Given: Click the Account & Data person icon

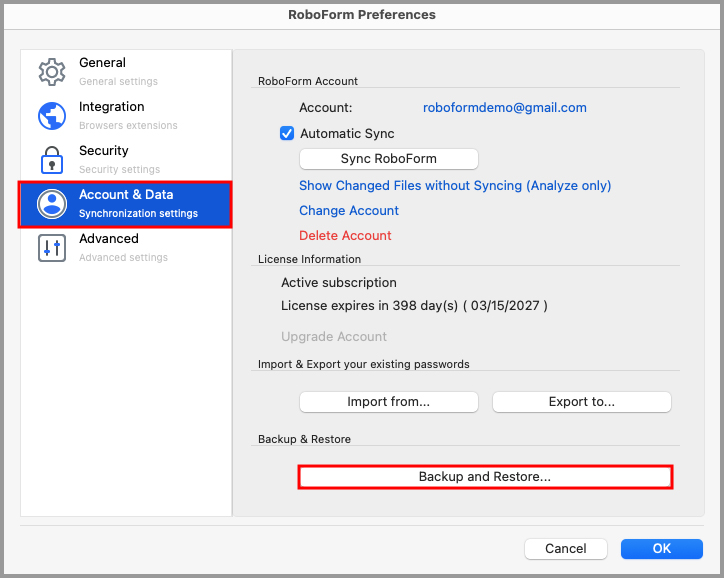Looking at the screenshot, I should click(x=51, y=204).
